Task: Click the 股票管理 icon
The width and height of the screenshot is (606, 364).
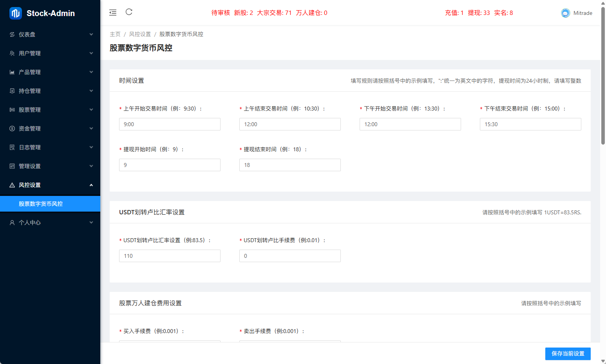Action: click(x=12, y=110)
